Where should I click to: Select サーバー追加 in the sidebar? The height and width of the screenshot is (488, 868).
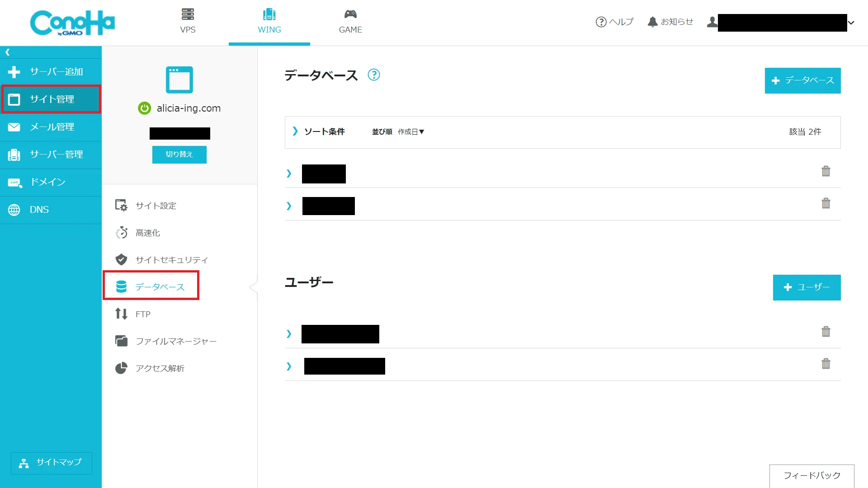(51, 72)
